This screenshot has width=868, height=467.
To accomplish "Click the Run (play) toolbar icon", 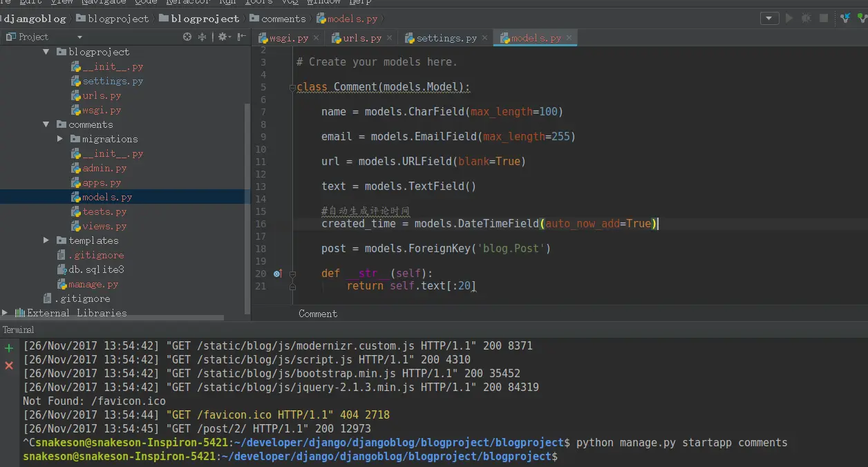I will pyautogui.click(x=789, y=19).
